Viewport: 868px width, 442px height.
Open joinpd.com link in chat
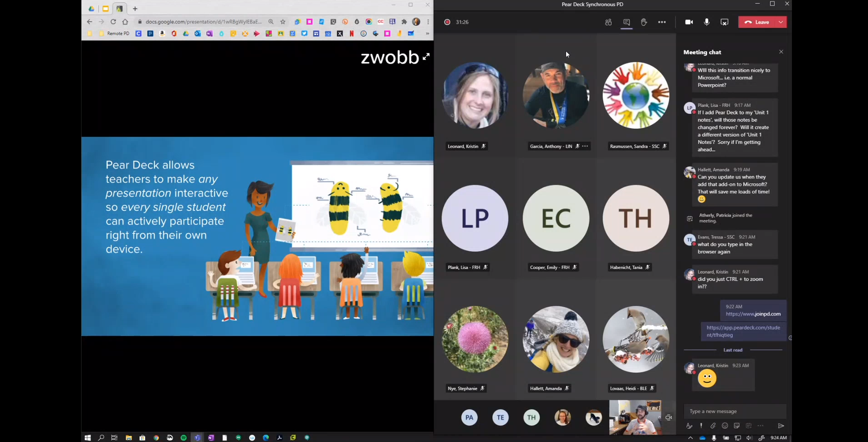(x=753, y=314)
